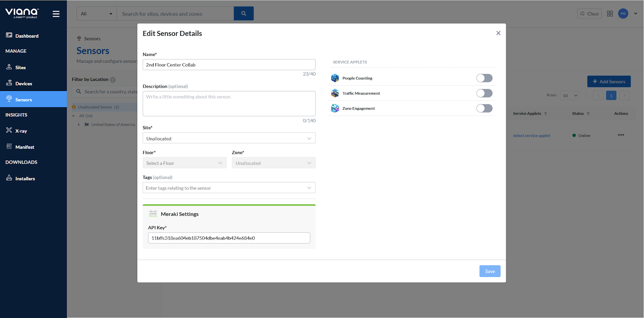
Task: Click the Add Sensors button
Action: pyautogui.click(x=609, y=82)
